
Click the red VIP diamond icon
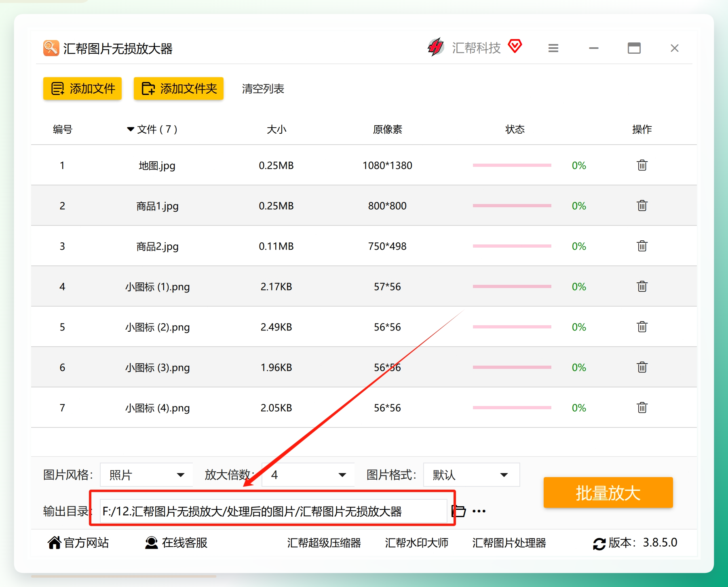click(515, 46)
